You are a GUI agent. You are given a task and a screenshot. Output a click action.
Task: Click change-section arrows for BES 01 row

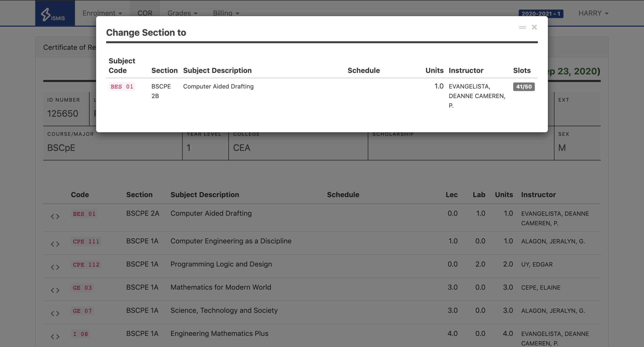tap(55, 216)
